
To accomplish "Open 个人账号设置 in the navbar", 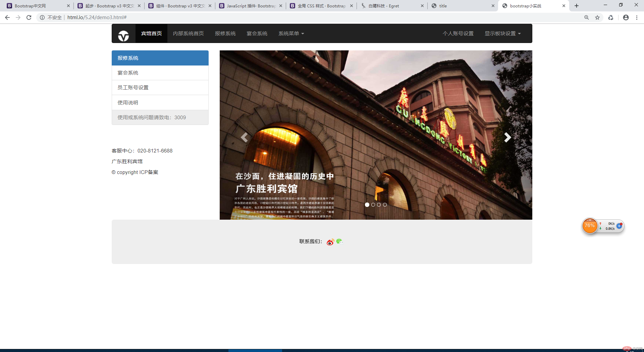I will 458,33.
